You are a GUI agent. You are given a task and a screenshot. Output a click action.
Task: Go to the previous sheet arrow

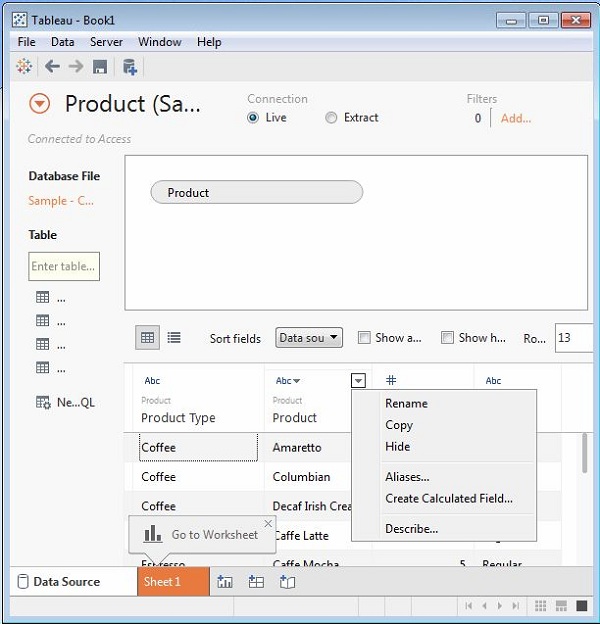pyautogui.click(x=484, y=606)
